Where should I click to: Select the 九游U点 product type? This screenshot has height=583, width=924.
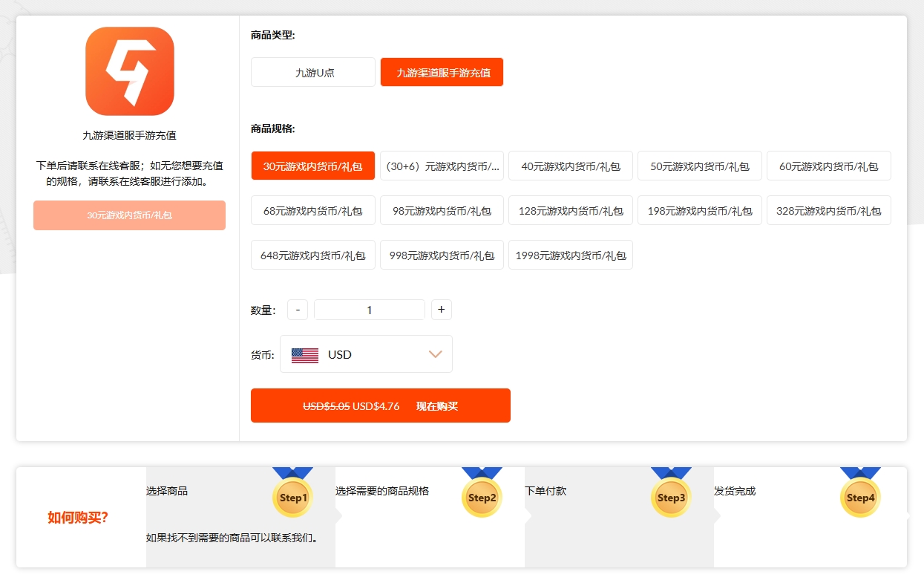pos(313,72)
